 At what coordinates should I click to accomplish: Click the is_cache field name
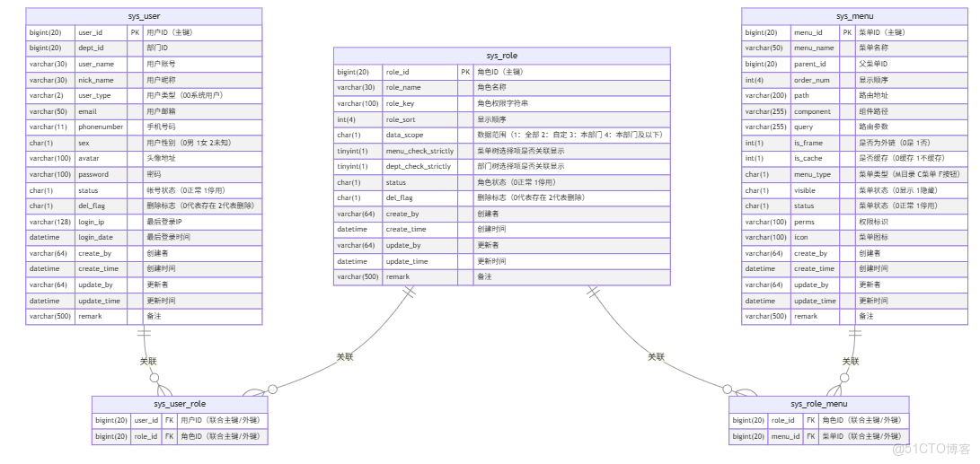click(x=808, y=159)
